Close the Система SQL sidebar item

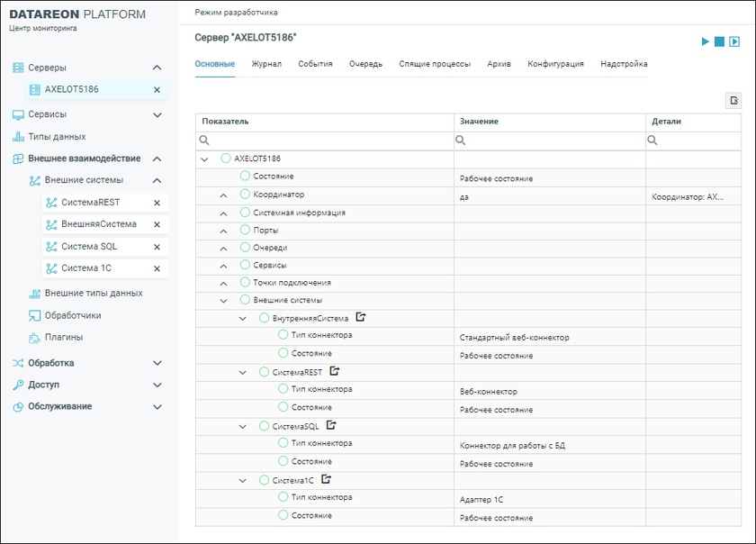[x=157, y=247]
